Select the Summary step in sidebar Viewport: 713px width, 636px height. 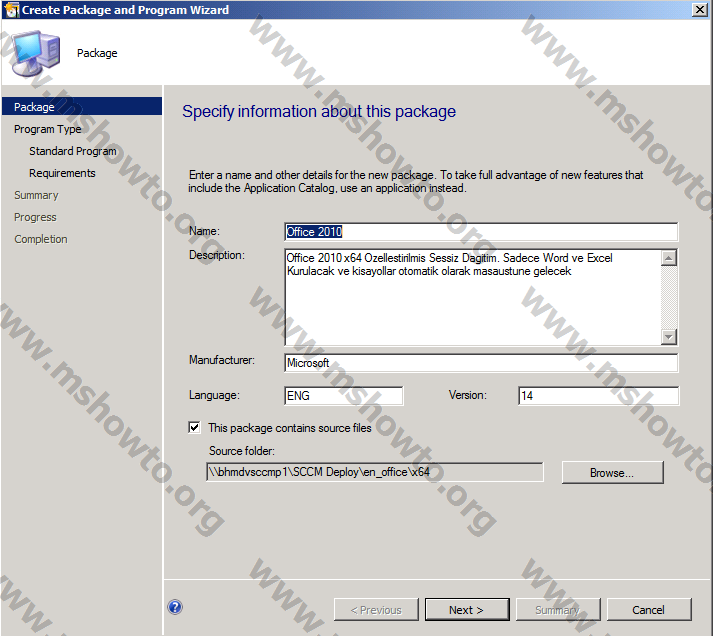[x=36, y=195]
